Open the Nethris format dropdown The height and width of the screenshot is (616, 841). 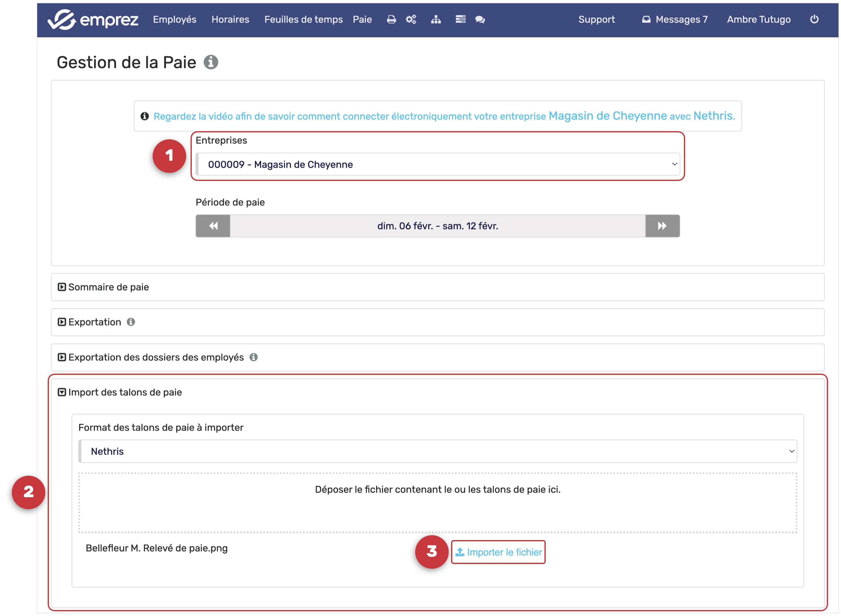click(x=438, y=451)
